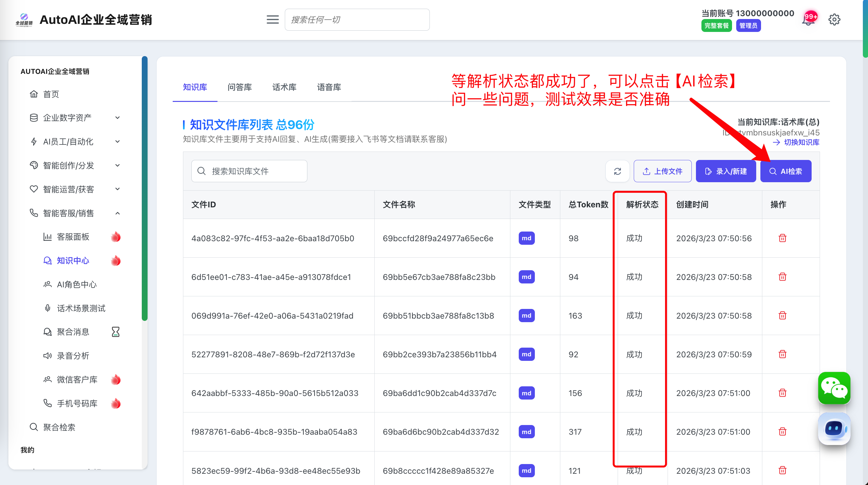Open the green WeChat floating icon

[834, 388]
